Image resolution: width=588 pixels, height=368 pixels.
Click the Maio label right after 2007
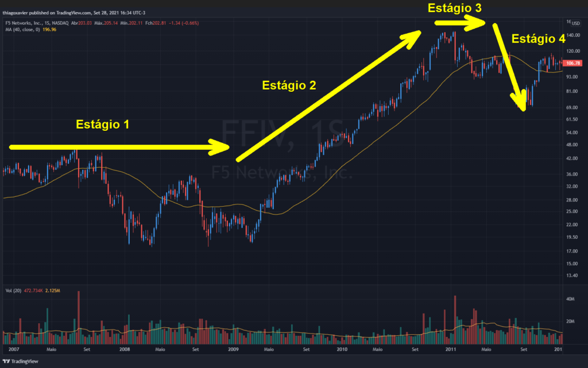[51, 349]
